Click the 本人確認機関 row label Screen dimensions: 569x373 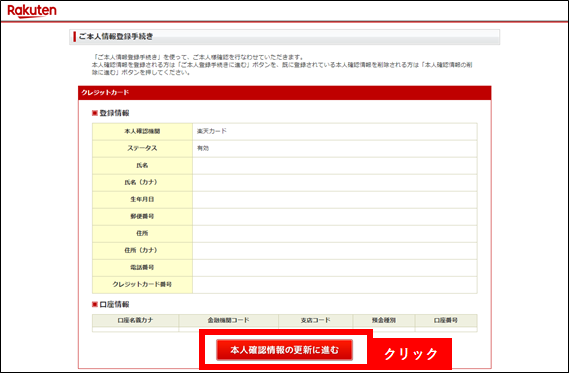[142, 131]
